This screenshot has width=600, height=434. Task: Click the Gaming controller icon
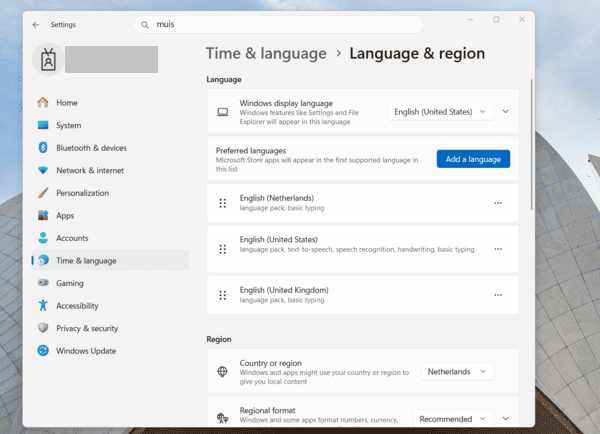43,283
